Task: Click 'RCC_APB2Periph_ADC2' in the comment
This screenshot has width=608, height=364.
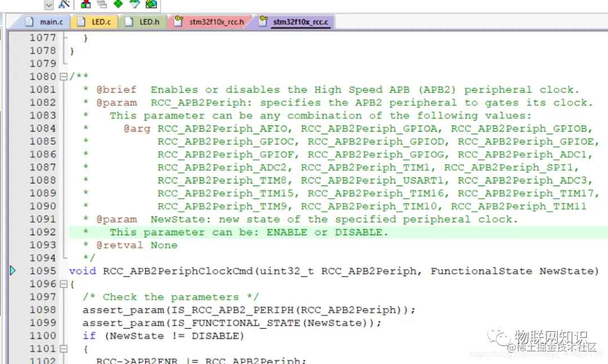Action: [222, 168]
